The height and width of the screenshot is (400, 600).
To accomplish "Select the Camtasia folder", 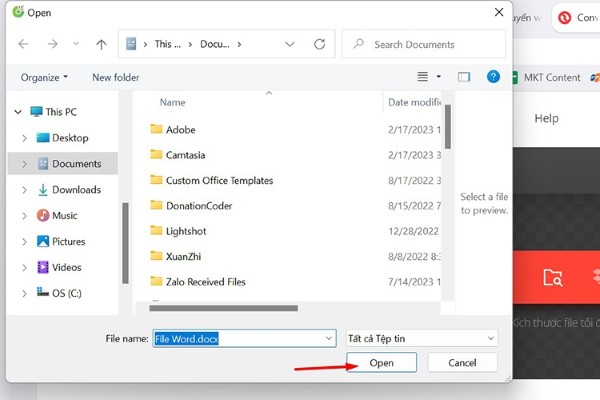I will click(185, 155).
